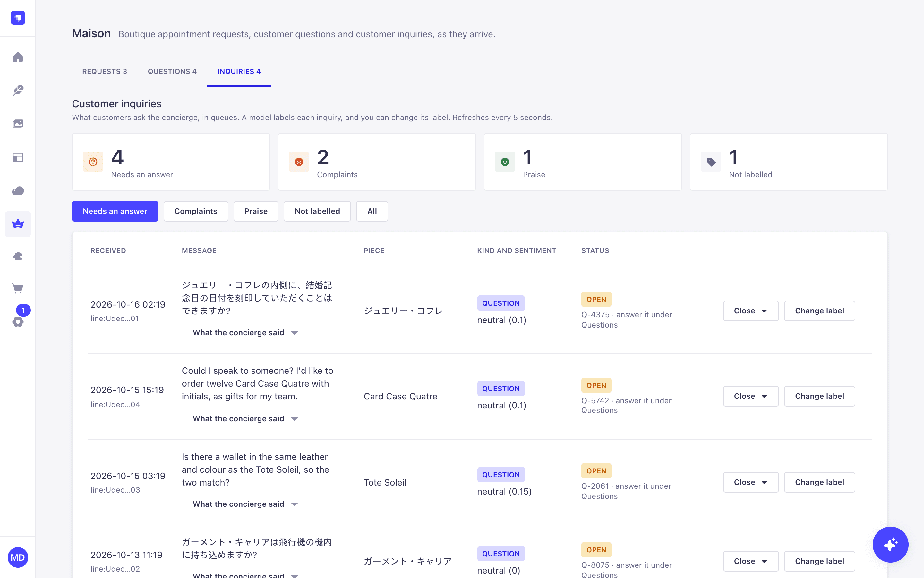The height and width of the screenshot is (578, 924).
Task: Click the tag icon on Not labelled card
Action: pyautogui.click(x=711, y=162)
